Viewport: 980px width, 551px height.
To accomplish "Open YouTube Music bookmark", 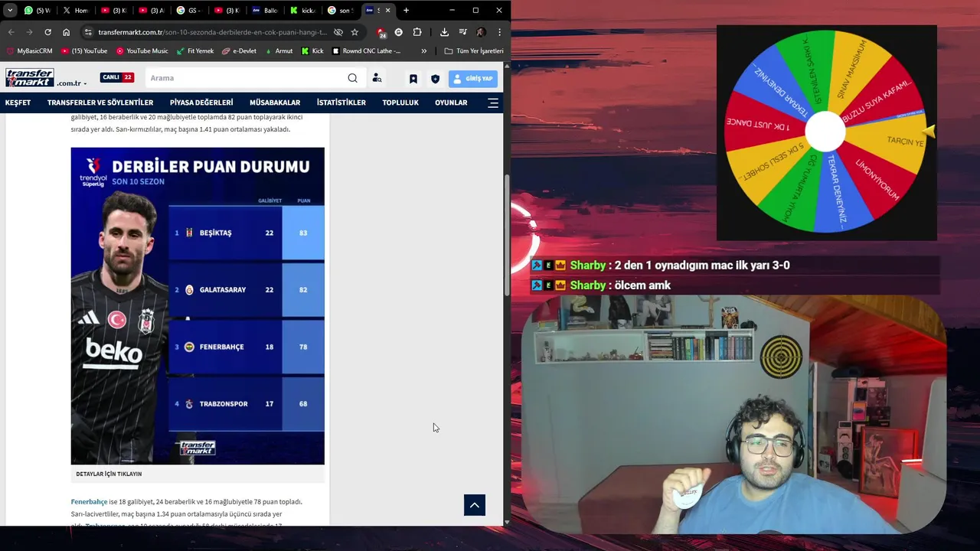I will 142,51.
